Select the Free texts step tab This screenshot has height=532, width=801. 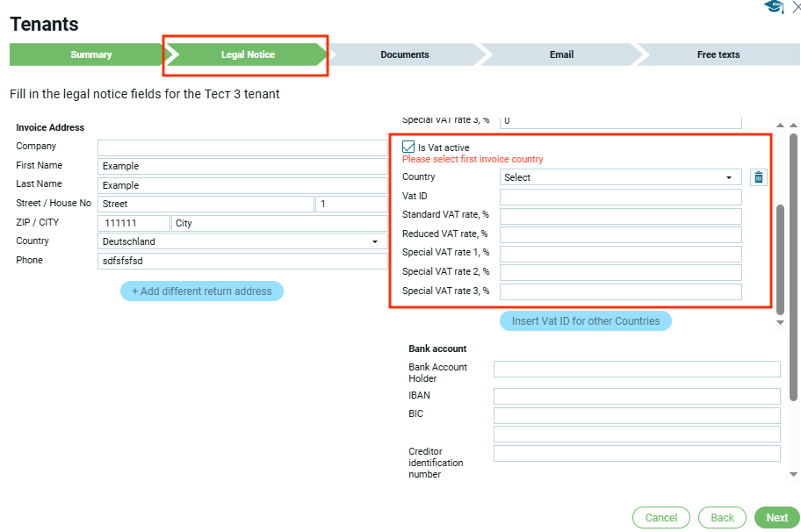pos(718,54)
